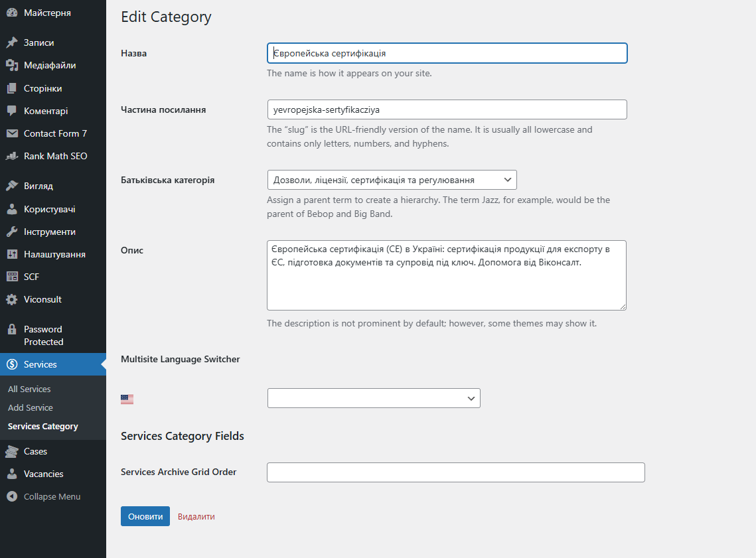Focus the Частина посилання slug field
The width and height of the screenshot is (756, 558).
pos(447,109)
